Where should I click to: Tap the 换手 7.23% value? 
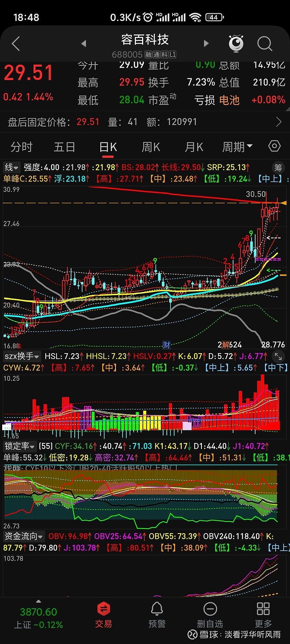[x=201, y=82]
